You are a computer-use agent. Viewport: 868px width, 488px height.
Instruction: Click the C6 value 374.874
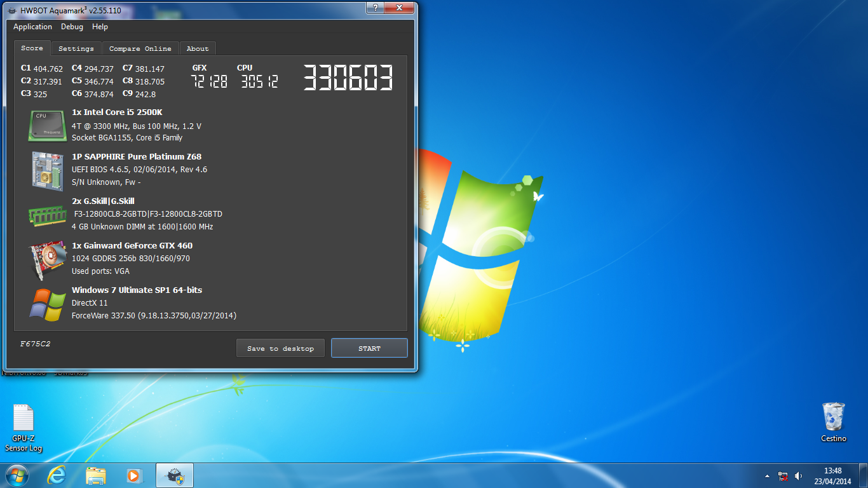pos(98,94)
